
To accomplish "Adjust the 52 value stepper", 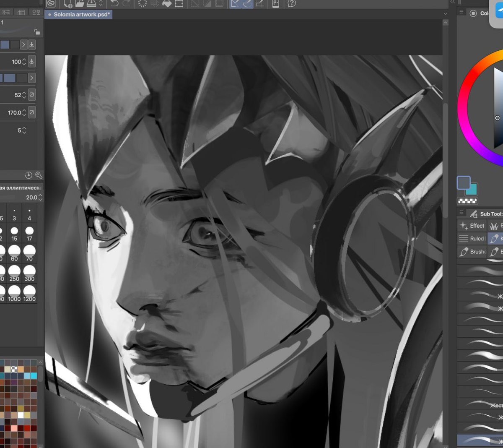I will point(24,95).
